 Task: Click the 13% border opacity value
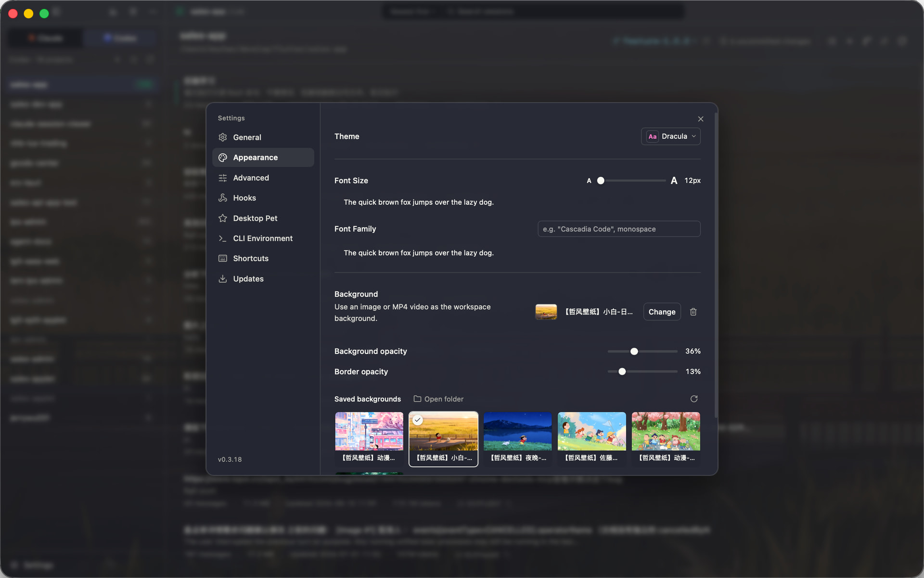point(693,371)
